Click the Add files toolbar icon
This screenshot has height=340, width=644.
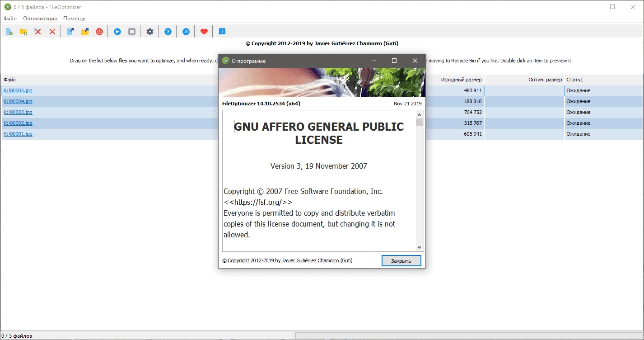[9, 32]
